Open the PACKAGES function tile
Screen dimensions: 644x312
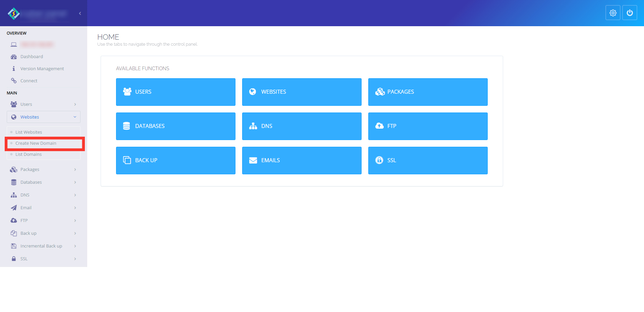point(428,92)
